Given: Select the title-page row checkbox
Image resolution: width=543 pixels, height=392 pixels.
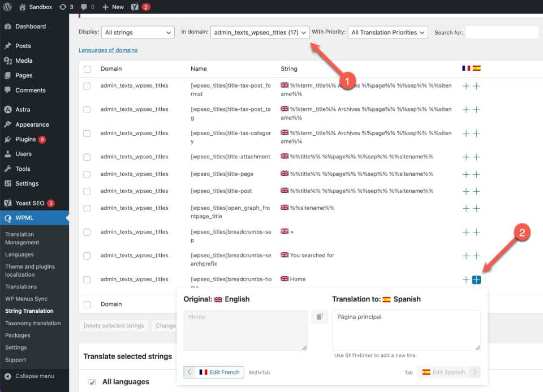Looking at the screenshot, I should [87, 174].
